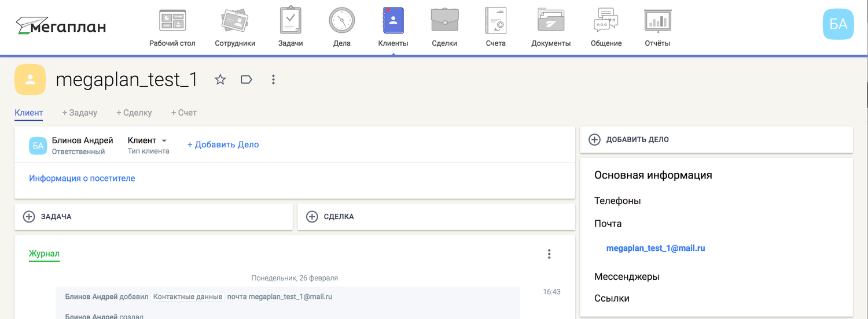Toggle the favorite star for megaplan_test_1
Image resolution: width=868 pixels, height=319 pixels.
[x=220, y=80]
